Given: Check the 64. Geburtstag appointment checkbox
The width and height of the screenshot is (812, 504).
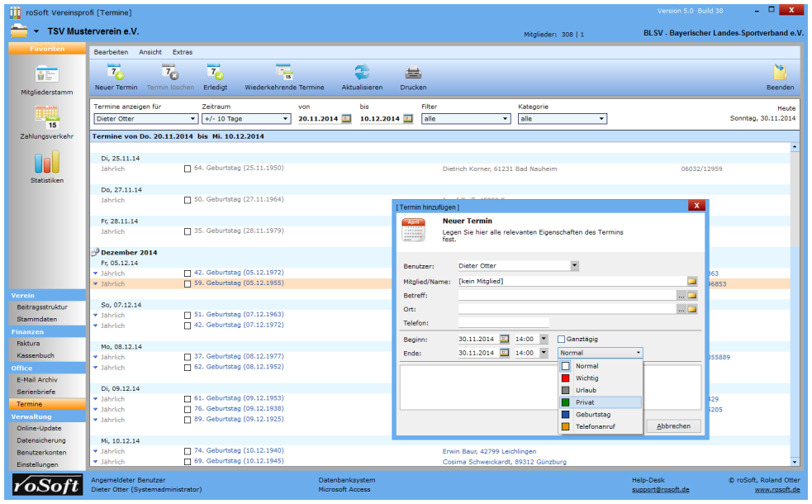Looking at the screenshot, I should (188, 169).
